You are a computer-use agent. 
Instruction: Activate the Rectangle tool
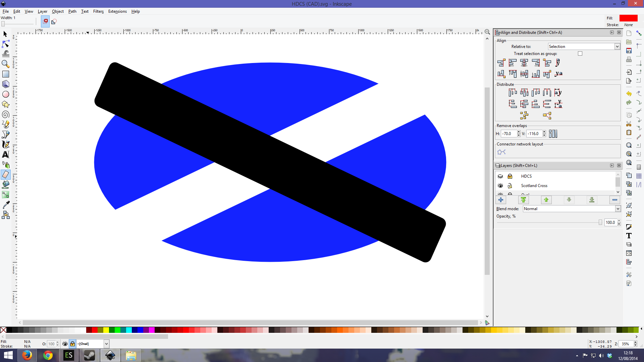coord(5,74)
